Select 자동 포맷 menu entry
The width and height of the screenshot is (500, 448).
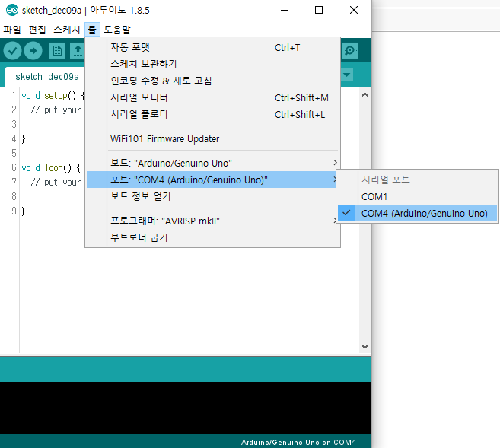(213, 47)
